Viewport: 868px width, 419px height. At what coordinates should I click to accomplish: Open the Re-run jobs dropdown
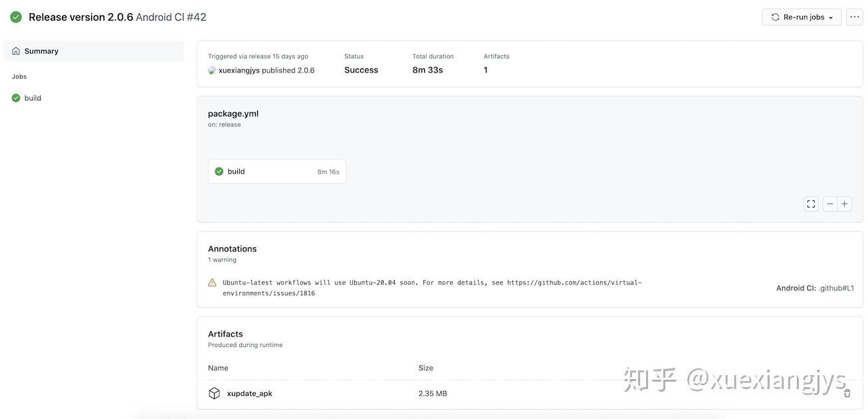tap(802, 17)
